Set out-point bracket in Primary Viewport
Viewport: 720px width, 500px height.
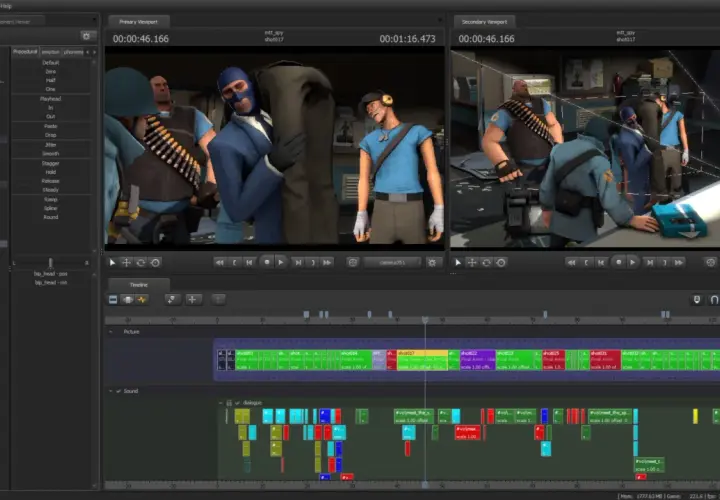click(x=313, y=263)
